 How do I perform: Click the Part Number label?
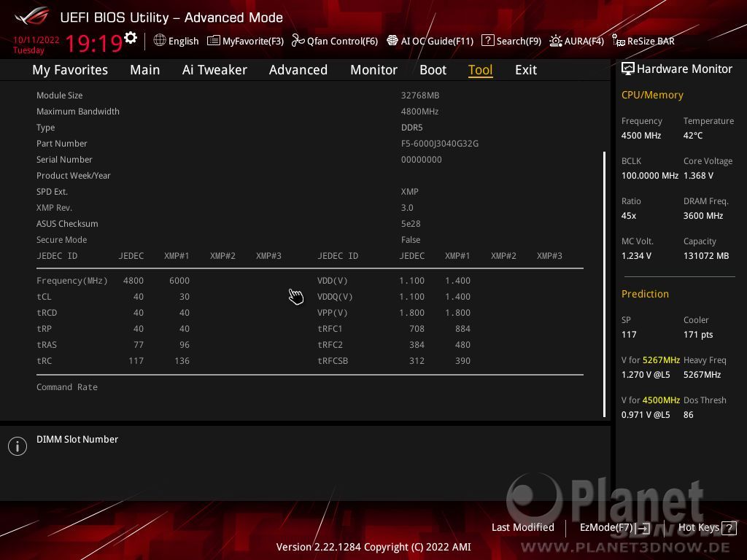tap(62, 144)
